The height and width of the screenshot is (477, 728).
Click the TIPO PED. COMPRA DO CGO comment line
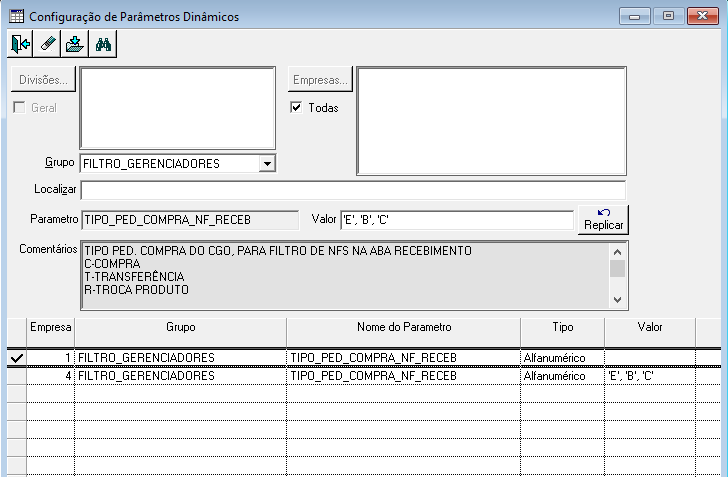pyautogui.click(x=278, y=251)
